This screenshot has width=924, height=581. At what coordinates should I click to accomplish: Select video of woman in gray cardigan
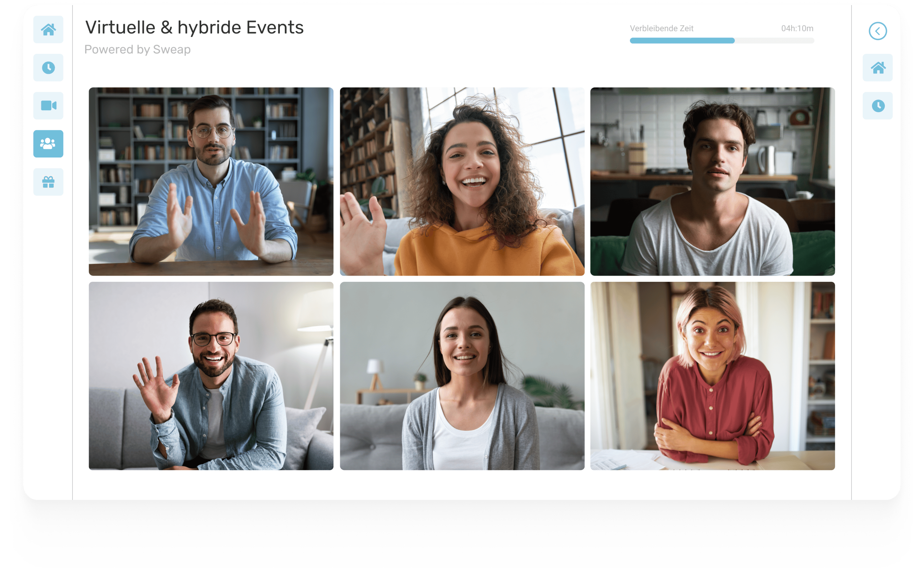[462, 376]
